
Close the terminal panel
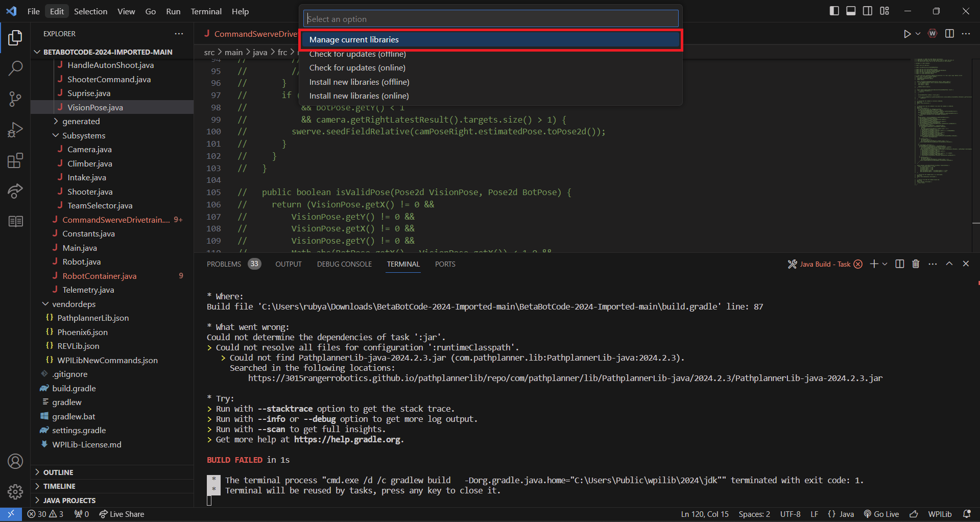point(966,264)
